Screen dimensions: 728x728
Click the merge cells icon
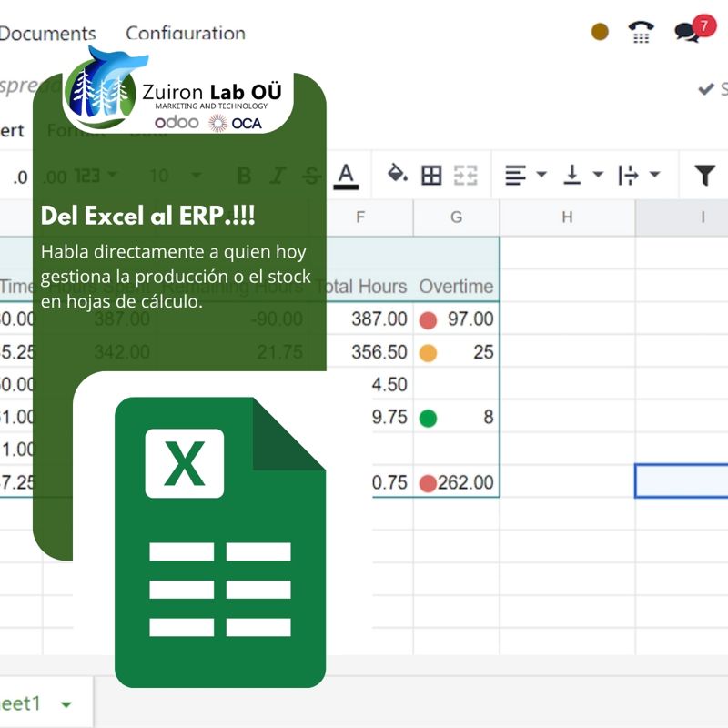tap(465, 176)
